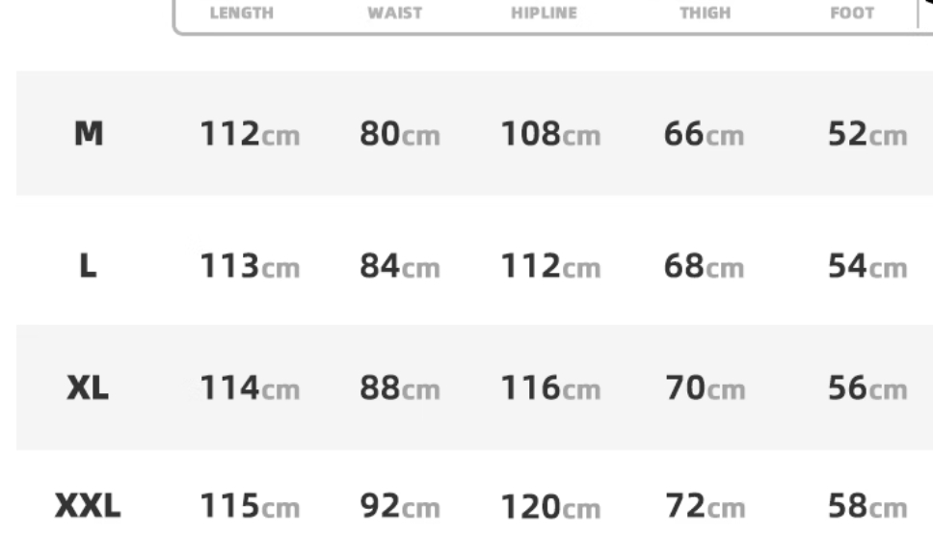Click the XXL size row label

click(88, 506)
